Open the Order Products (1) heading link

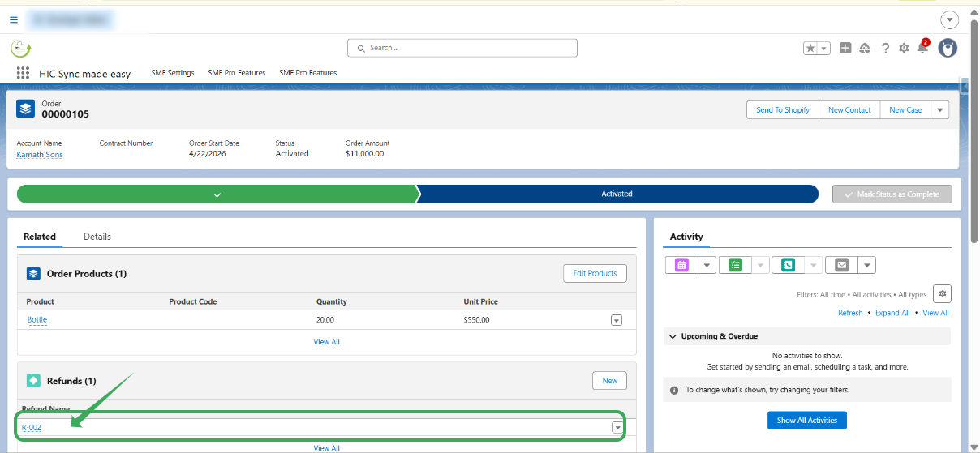click(87, 274)
